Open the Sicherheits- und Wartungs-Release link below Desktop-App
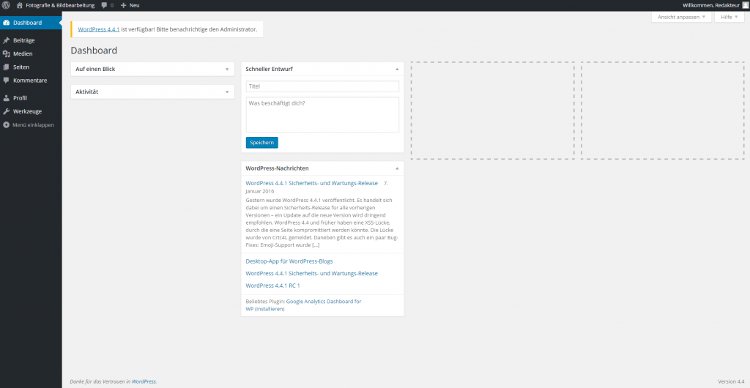Screen dimensions: 750x388 [311, 273]
